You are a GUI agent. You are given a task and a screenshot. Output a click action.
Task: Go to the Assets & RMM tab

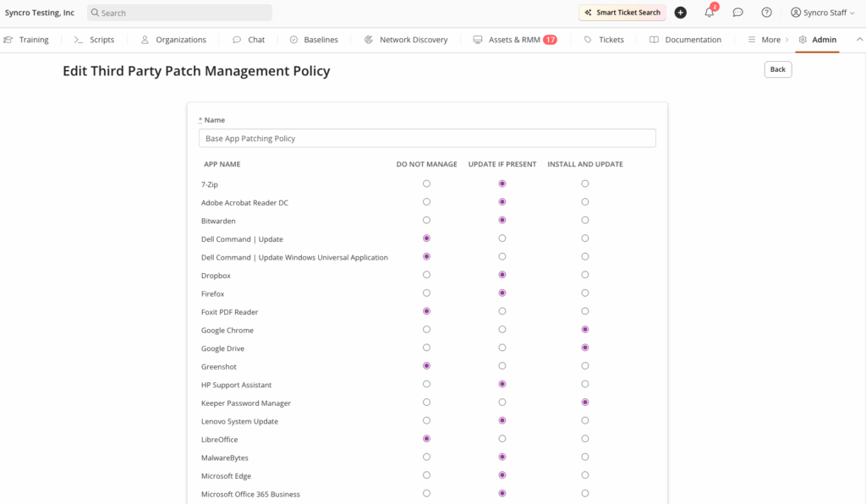click(x=514, y=40)
